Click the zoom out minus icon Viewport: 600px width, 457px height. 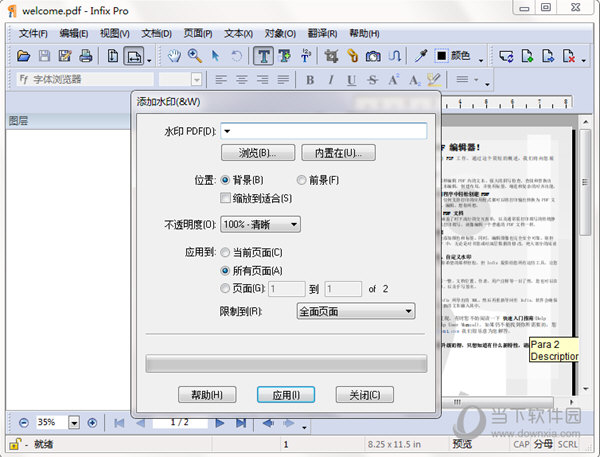(24, 423)
